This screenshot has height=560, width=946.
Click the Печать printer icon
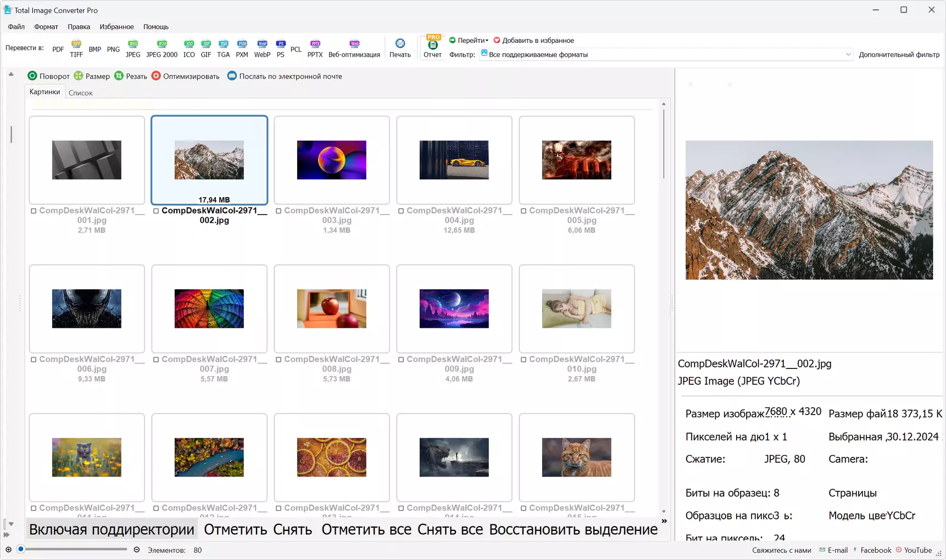(400, 48)
